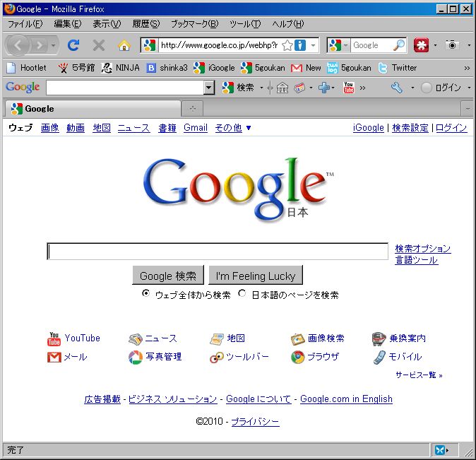Open the プライバシー link
The width and height of the screenshot is (476, 460).
256,422
